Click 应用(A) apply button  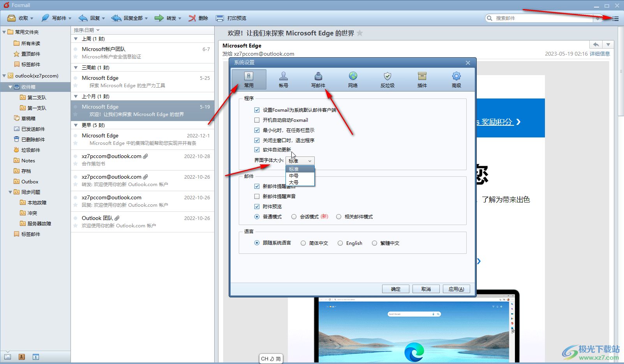(x=457, y=289)
